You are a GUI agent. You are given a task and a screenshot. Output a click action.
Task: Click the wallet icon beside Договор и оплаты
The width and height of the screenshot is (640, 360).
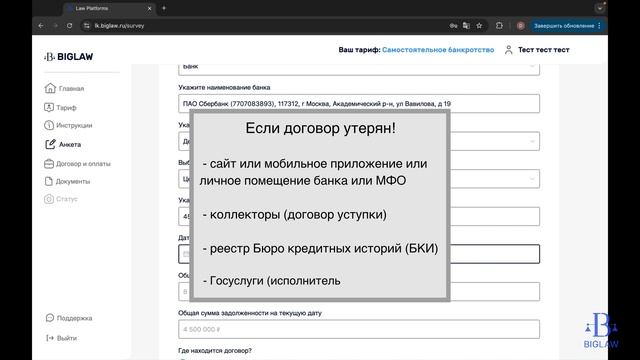click(x=49, y=164)
